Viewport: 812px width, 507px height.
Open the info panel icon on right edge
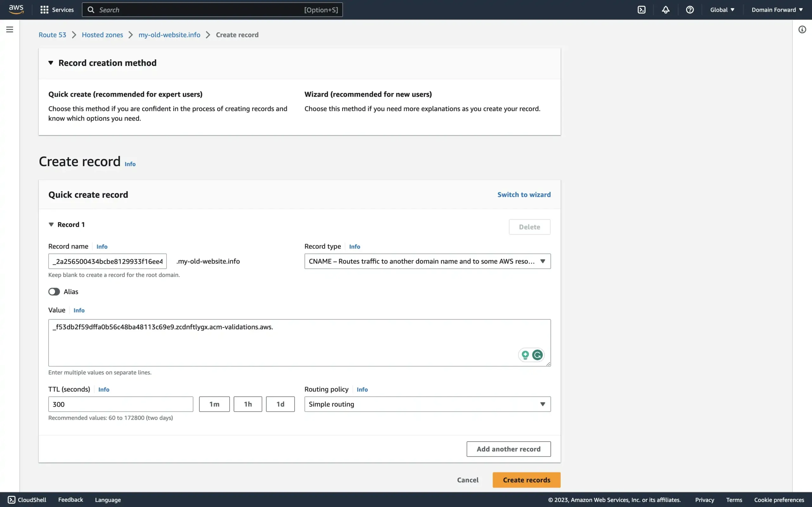pyautogui.click(x=802, y=29)
